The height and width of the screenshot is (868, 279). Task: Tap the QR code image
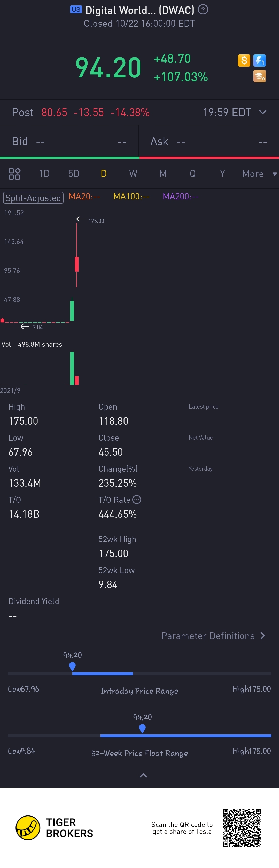coord(242,828)
